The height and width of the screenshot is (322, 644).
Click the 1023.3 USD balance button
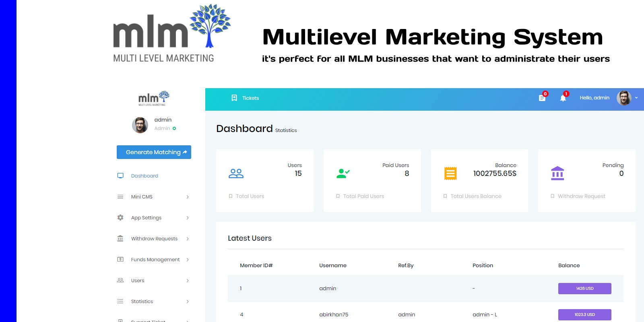[584, 315]
